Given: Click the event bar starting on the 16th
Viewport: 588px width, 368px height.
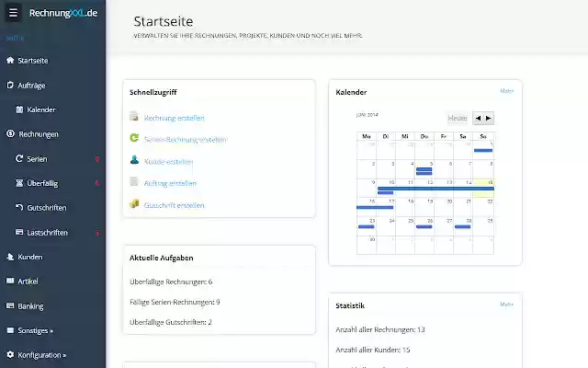Looking at the screenshot, I should pos(375,207).
